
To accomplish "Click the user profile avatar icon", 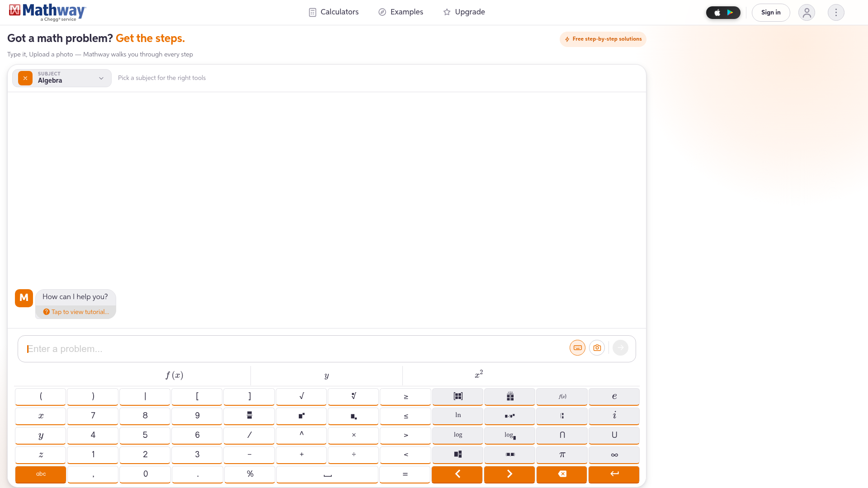I will [x=807, y=13].
